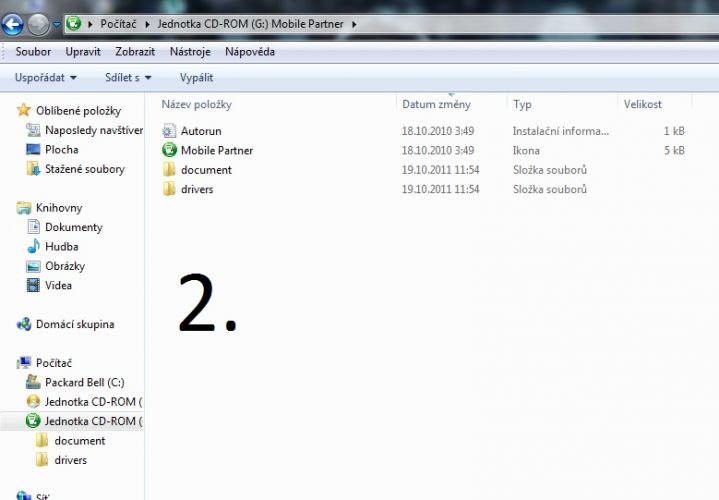Click the Počítač computer icon in sidebar
719x500 pixels.
point(24,362)
